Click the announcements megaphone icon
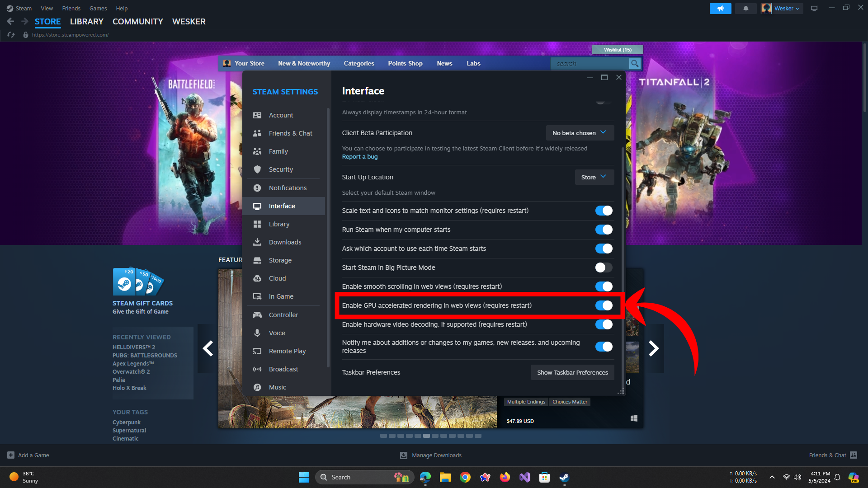 pyautogui.click(x=720, y=8)
